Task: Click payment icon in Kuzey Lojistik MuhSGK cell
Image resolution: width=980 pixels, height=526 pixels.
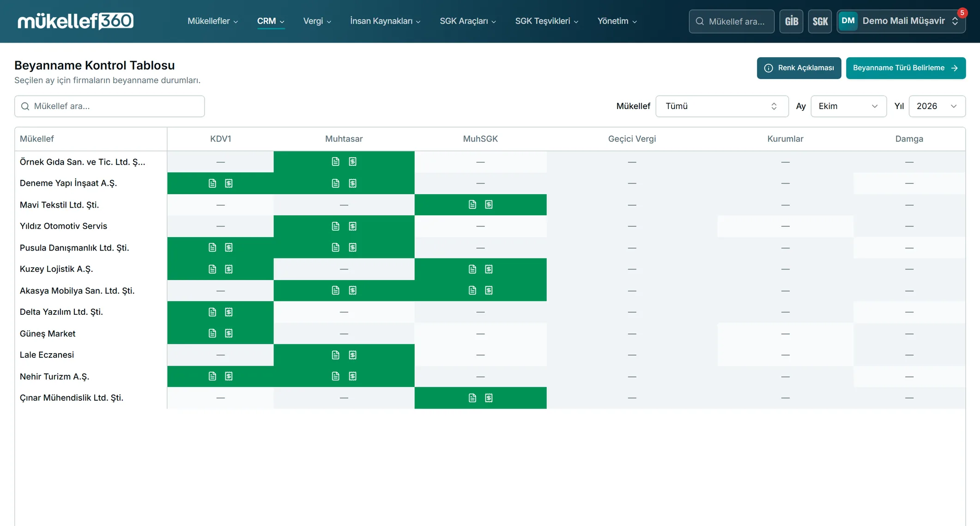Action: coord(489,269)
